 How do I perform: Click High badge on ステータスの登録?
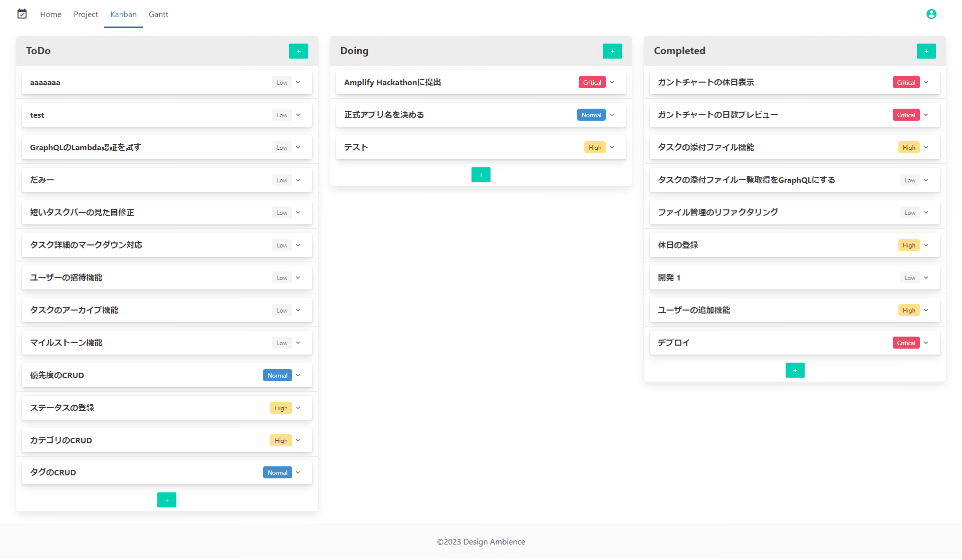tap(281, 408)
